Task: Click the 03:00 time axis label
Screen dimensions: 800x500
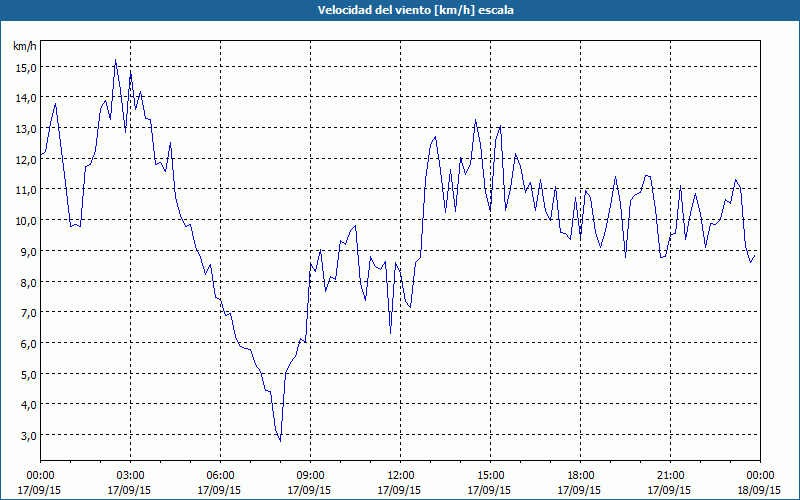Action: tap(130, 476)
